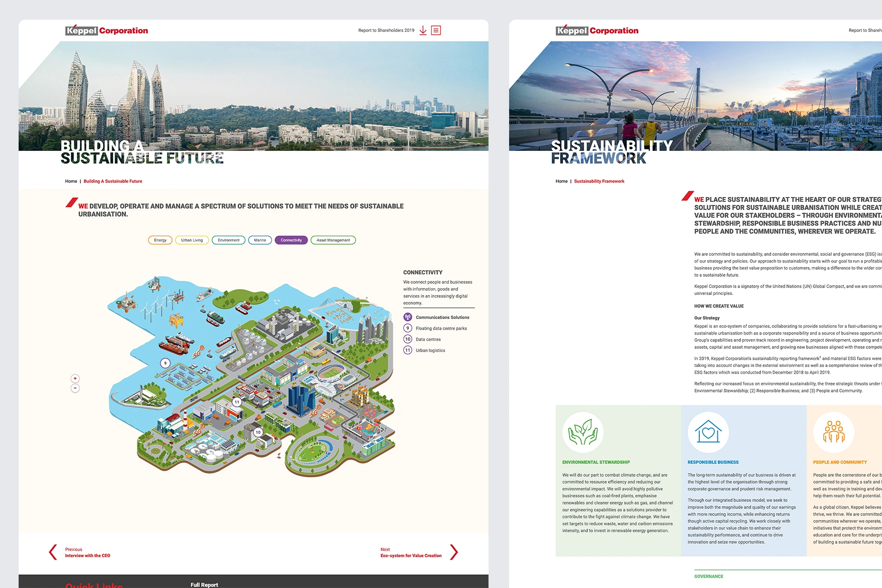Click map marker number 11
This screenshot has height=588, width=882.
(x=237, y=402)
